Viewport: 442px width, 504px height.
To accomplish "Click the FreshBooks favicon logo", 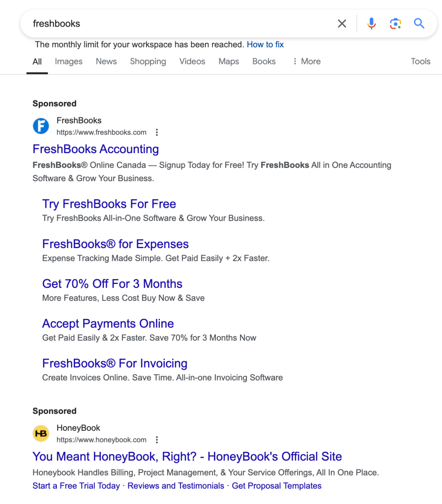I will point(41,126).
